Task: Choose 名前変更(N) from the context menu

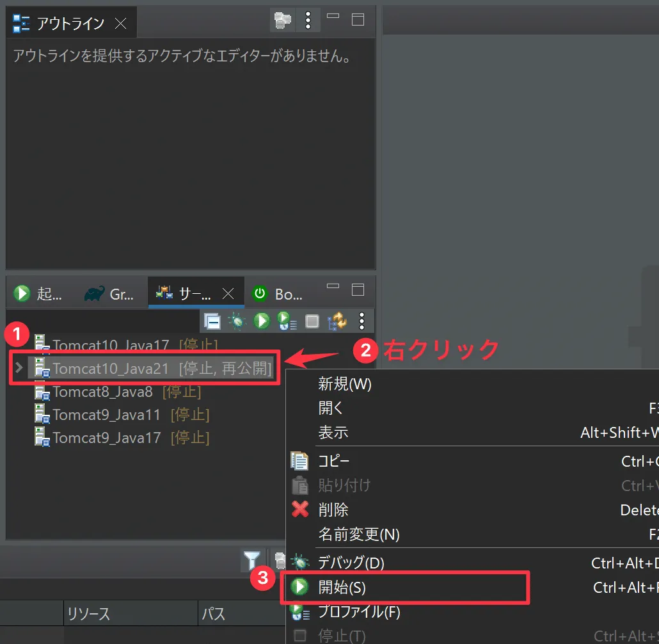Action: click(x=472, y=535)
